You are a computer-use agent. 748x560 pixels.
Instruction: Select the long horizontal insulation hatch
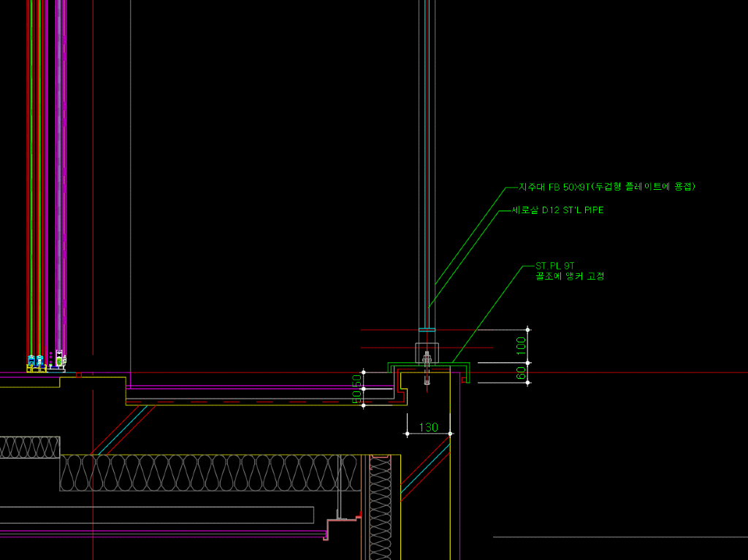(205, 473)
